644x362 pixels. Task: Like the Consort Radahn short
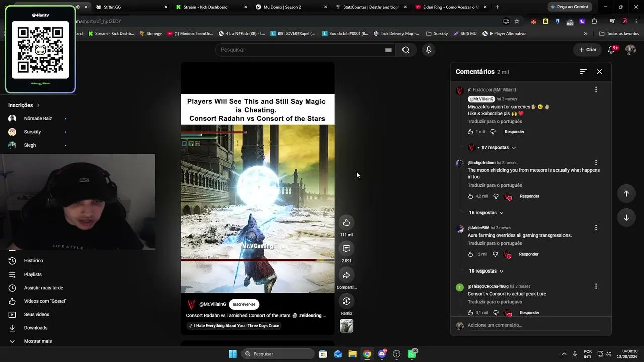click(346, 223)
